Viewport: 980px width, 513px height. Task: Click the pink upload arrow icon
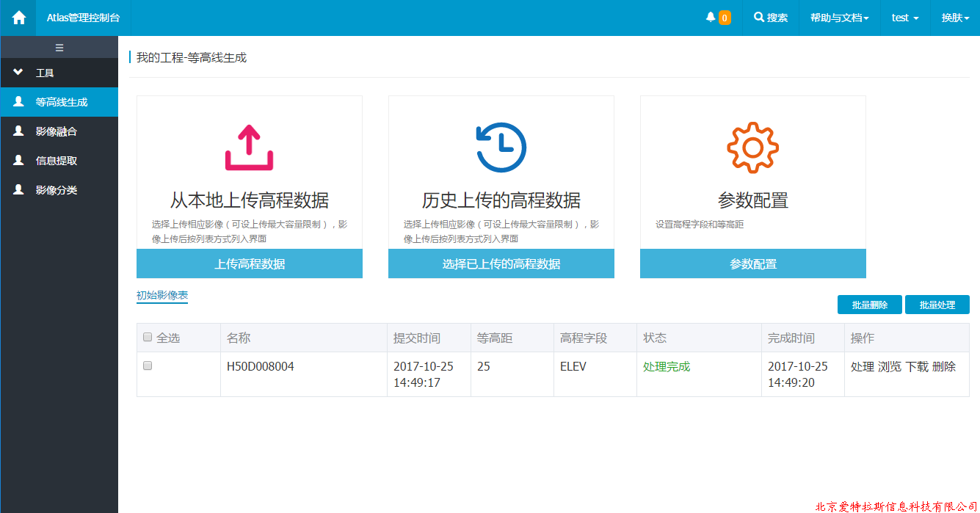[249, 148]
